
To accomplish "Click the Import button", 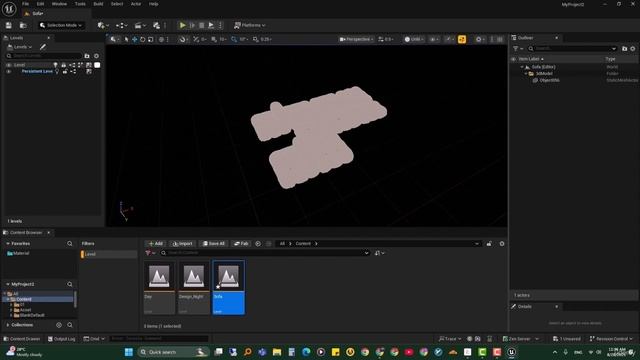I will coord(182,244).
